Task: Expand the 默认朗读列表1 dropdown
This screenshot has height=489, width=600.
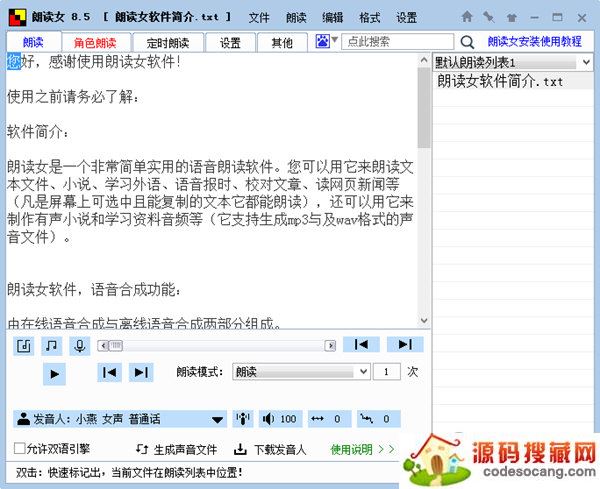Action: click(586, 62)
